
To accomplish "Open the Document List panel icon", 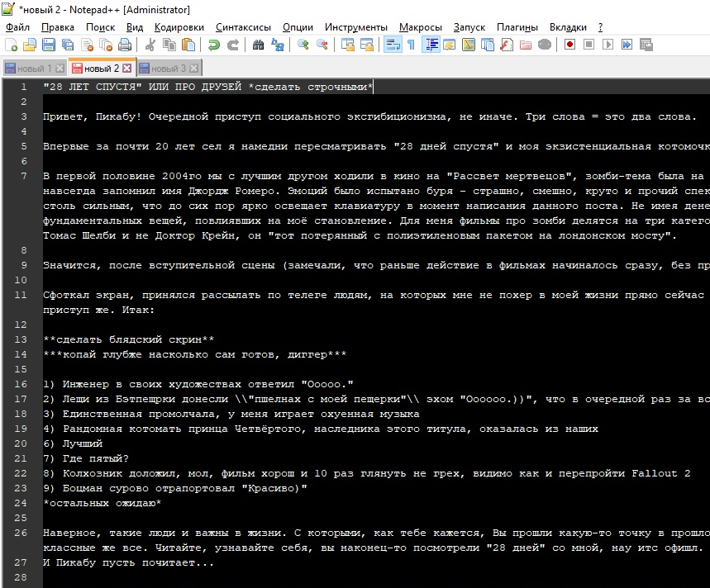I will pyautogui.click(x=487, y=45).
